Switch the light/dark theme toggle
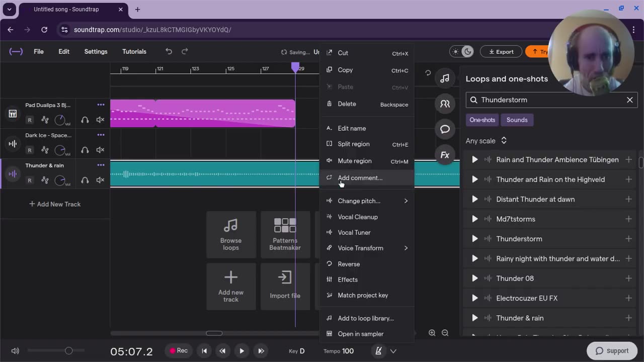644x362 pixels. (462, 51)
